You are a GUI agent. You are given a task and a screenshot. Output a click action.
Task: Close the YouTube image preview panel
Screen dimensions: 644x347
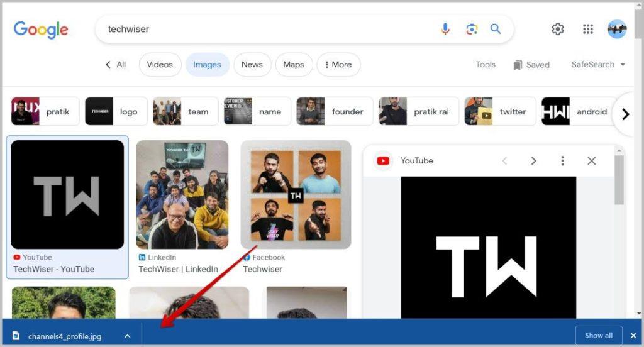(x=591, y=161)
